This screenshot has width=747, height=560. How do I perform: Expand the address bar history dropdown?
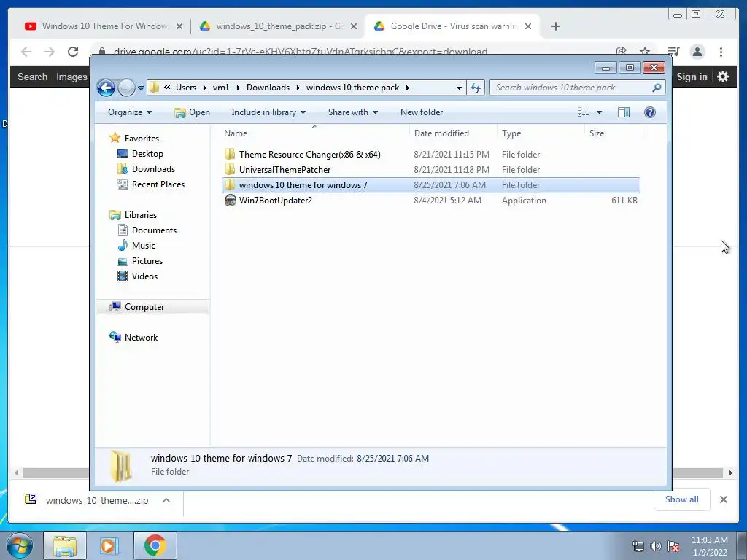click(459, 87)
